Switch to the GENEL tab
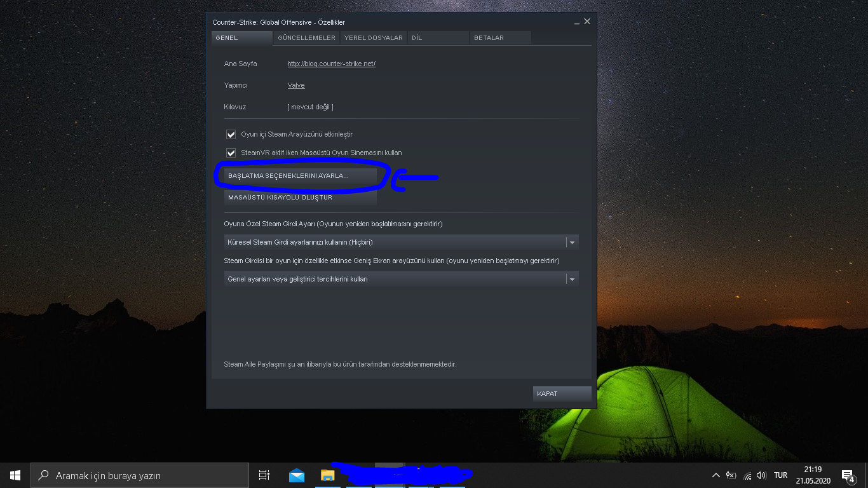868x488 pixels. click(x=242, y=38)
